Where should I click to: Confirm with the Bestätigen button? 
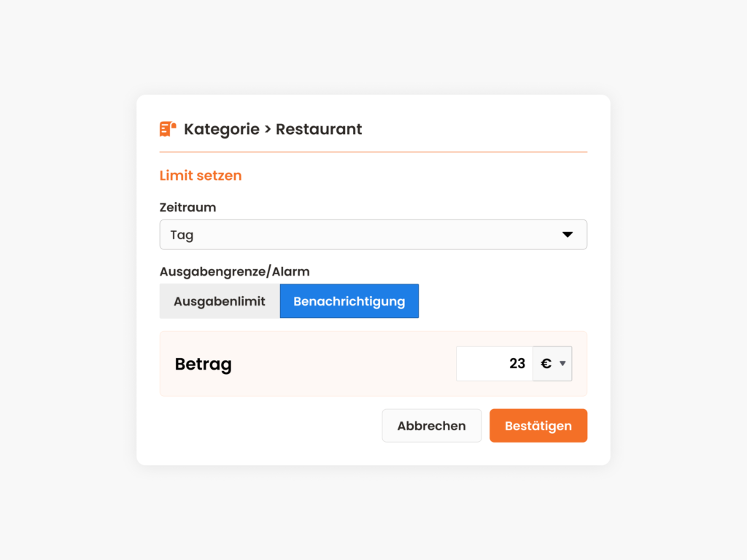pyautogui.click(x=538, y=426)
